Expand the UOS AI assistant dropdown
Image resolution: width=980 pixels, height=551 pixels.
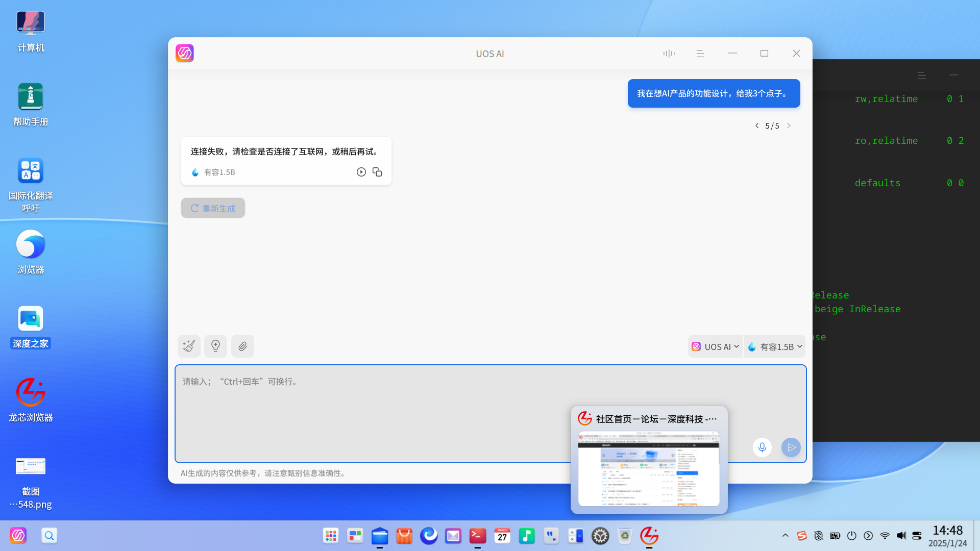click(715, 346)
